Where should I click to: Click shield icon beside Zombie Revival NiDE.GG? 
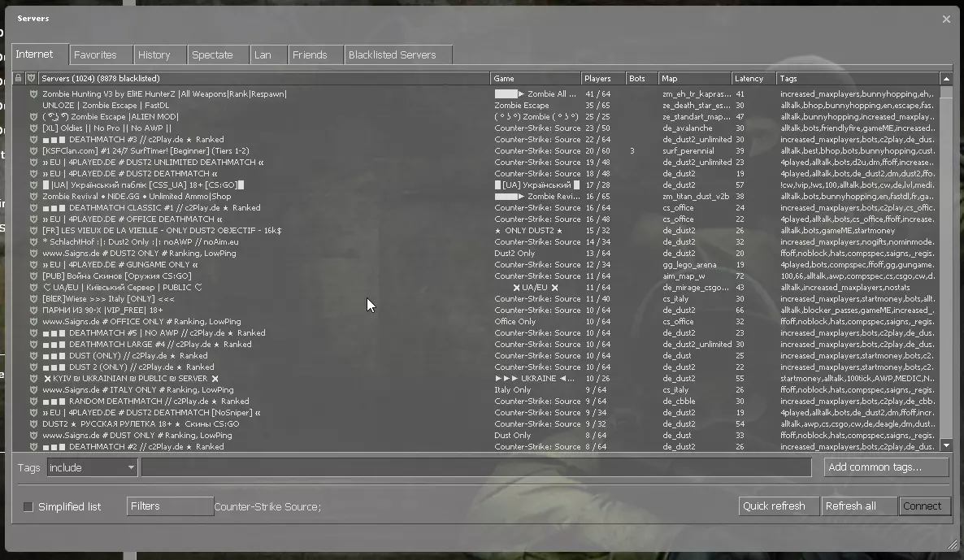coord(34,196)
